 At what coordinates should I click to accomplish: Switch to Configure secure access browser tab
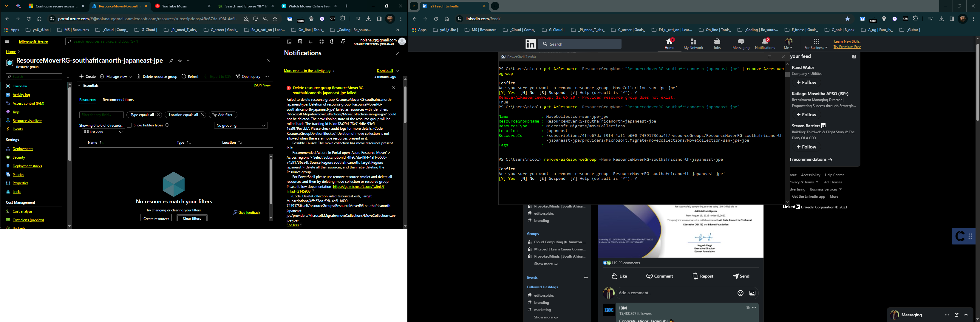[56, 6]
